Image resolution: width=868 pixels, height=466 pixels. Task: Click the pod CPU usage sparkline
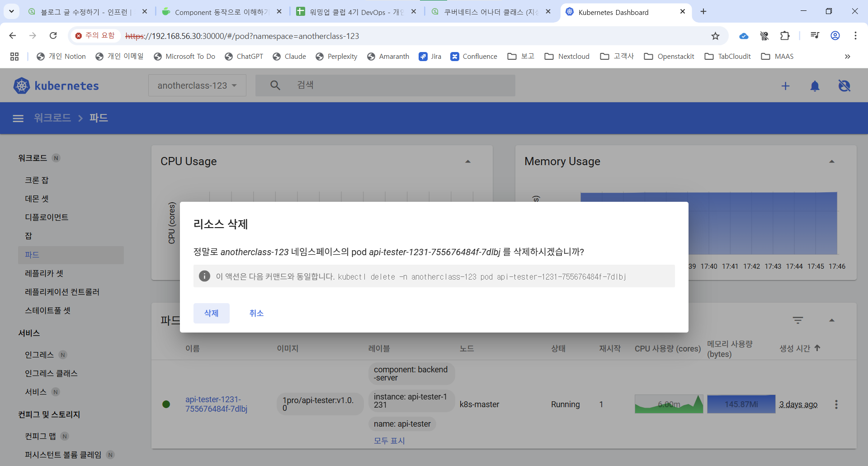(669, 404)
